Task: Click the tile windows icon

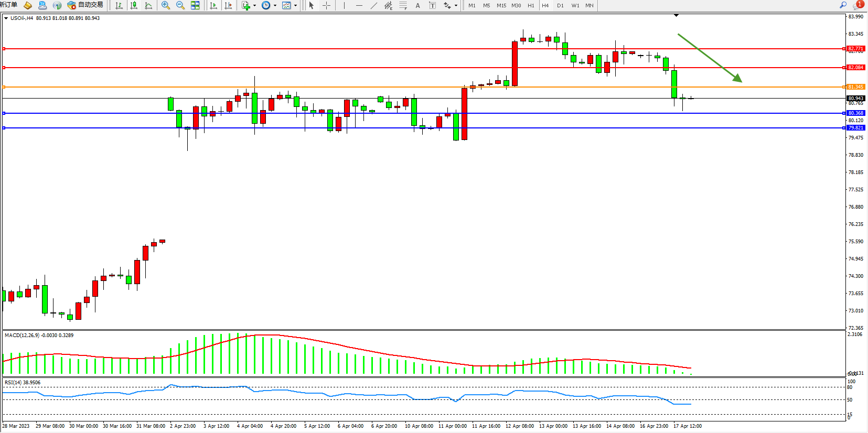Action: click(x=195, y=5)
